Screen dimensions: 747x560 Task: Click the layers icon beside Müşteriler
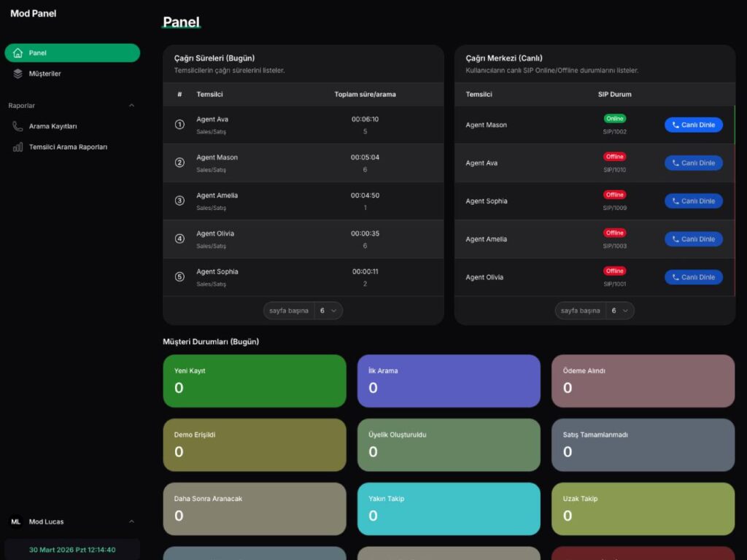coord(18,74)
